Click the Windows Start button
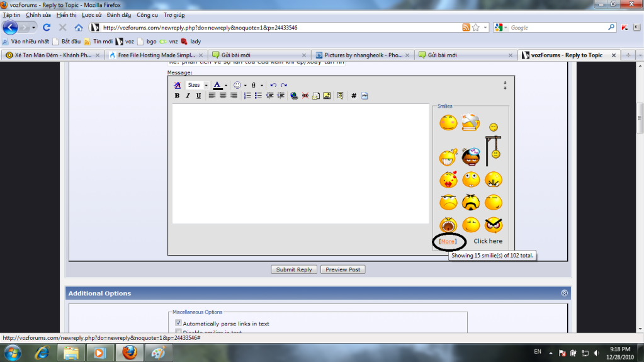 (13, 353)
